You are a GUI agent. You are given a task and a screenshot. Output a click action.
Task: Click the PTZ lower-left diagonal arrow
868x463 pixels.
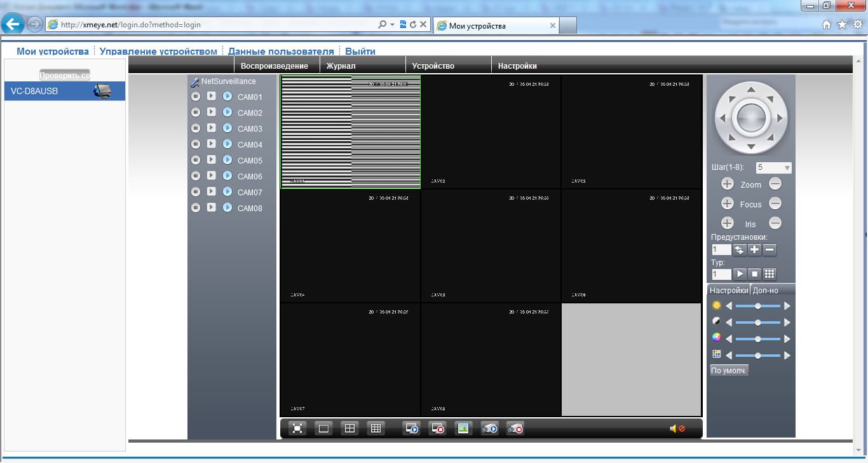[731, 138]
